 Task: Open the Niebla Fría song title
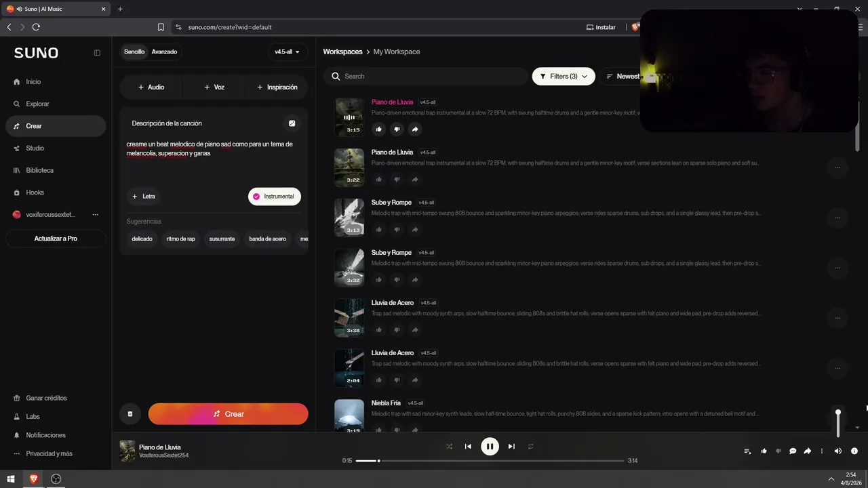[386, 403]
